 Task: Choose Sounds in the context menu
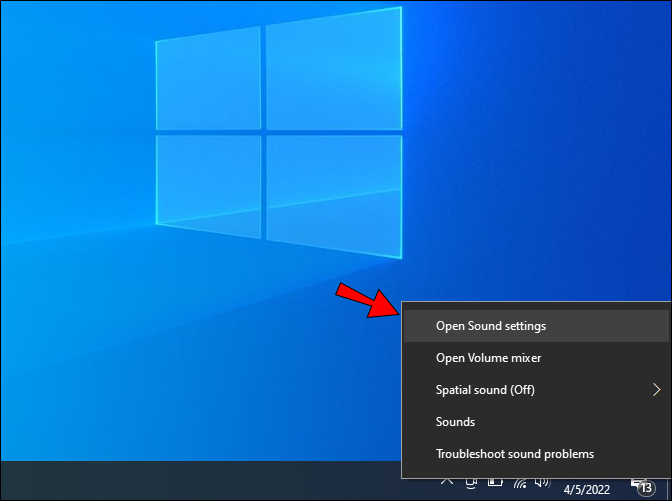pyautogui.click(x=536, y=422)
